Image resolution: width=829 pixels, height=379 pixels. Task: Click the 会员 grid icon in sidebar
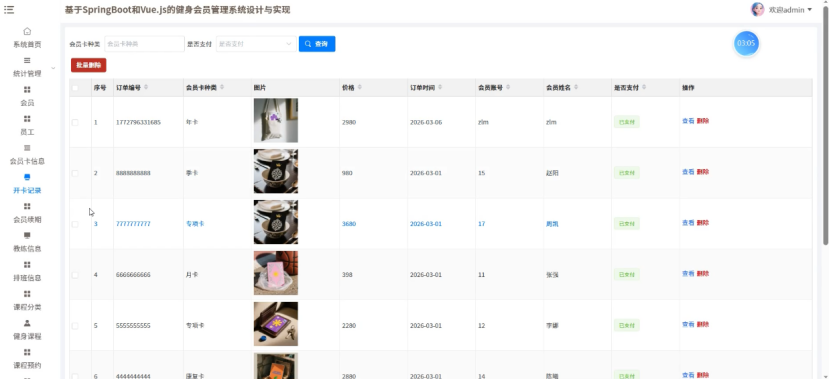27,90
